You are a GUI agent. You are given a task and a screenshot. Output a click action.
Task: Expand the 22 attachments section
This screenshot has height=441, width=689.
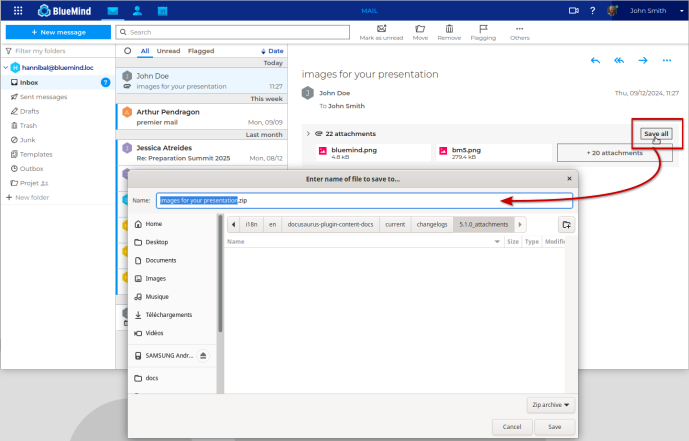[308, 133]
